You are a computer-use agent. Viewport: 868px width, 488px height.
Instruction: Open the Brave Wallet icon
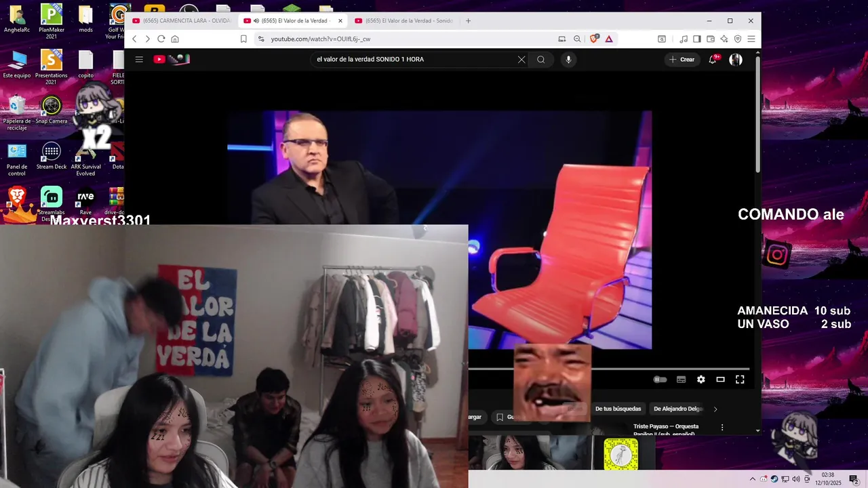[x=711, y=39]
